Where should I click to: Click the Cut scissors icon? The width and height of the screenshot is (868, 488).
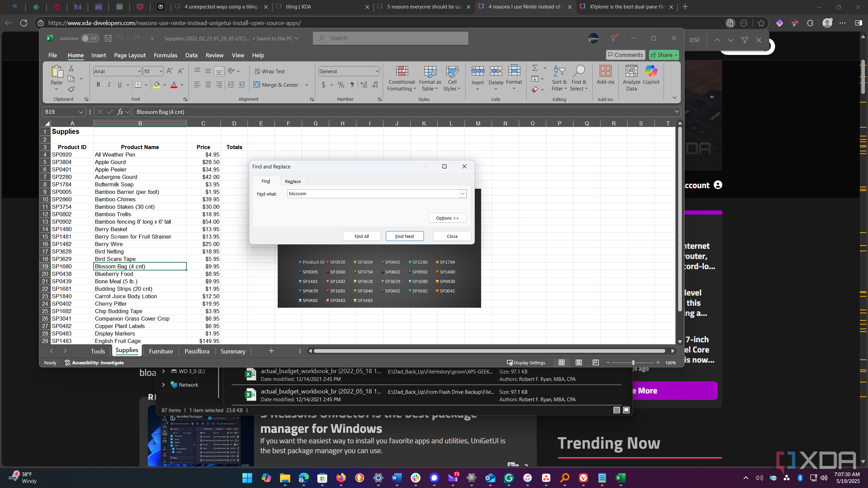(x=71, y=68)
